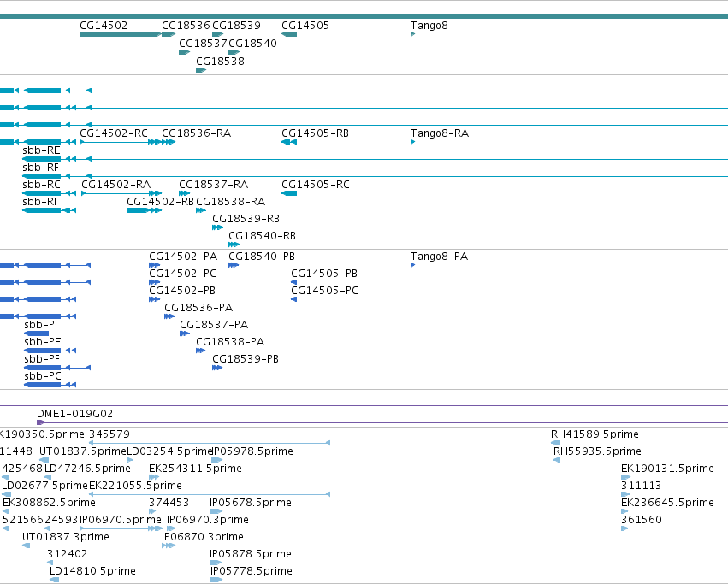Select protein CG14502-PC
The height and width of the screenshot is (584, 728).
click(154, 282)
